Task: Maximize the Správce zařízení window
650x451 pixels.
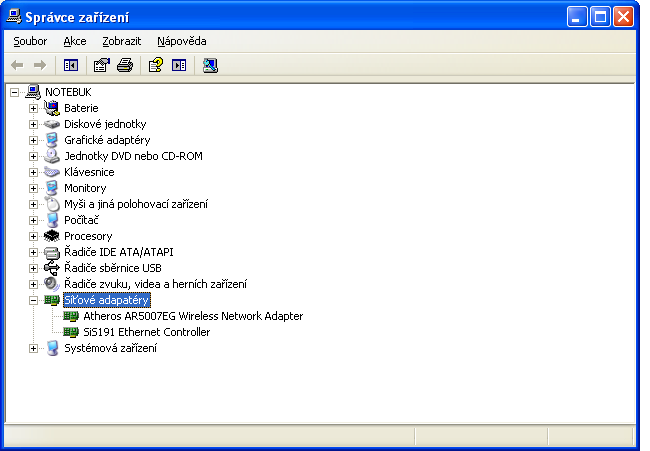Action: [600, 17]
